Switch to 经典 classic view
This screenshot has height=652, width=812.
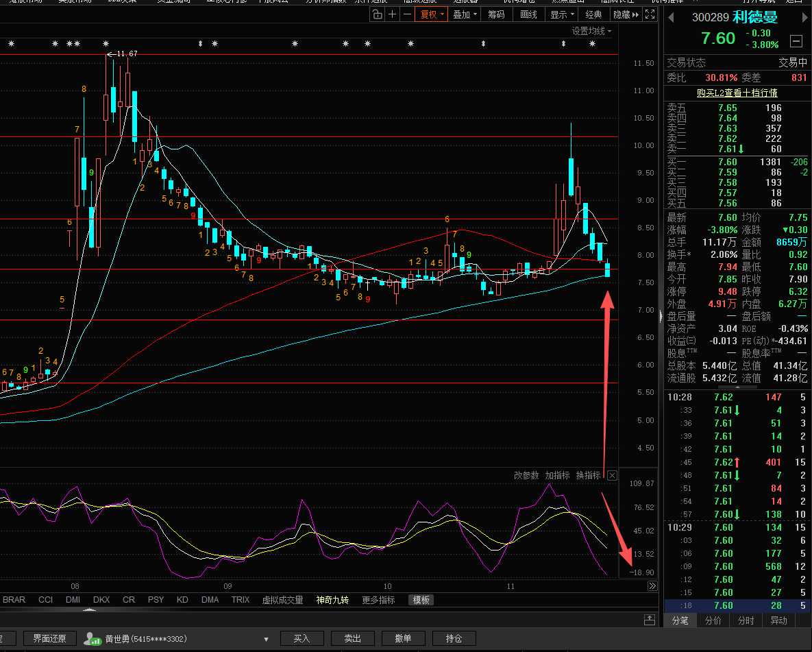click(x=593, y=14)
